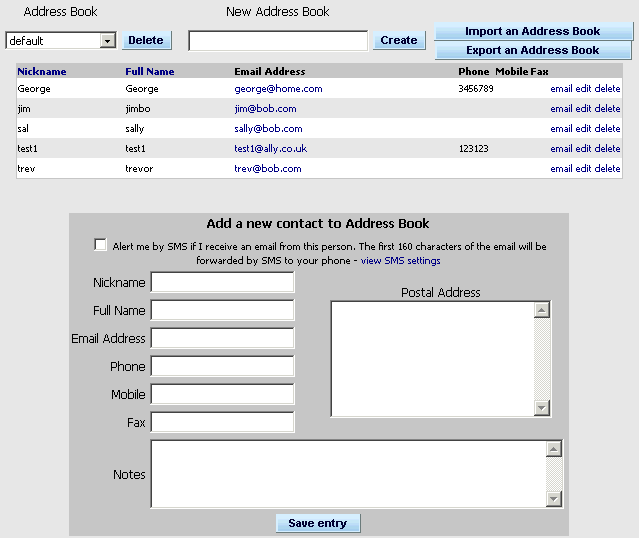The height and width of the screenshot is (538, 639).
Task: Open test1@ally.co.uk email link
Action: coord(271,149)
